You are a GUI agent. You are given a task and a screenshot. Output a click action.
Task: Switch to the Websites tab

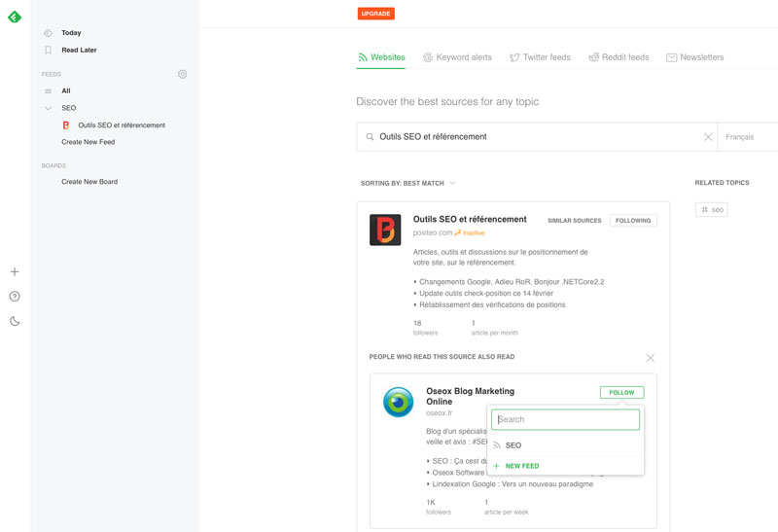[x=381, y=57]
